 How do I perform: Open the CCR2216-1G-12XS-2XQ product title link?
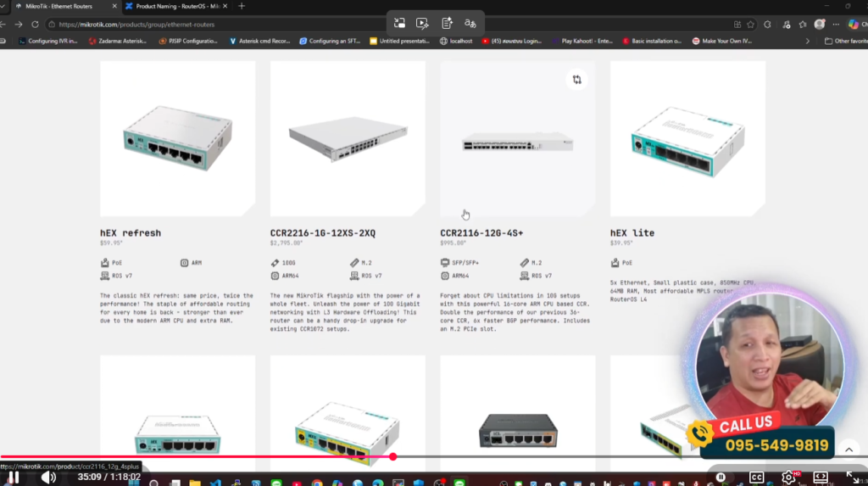point(323,233)
